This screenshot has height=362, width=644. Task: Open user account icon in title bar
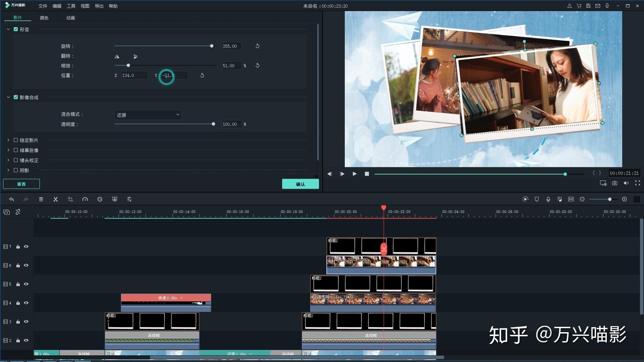pos(570,6)
